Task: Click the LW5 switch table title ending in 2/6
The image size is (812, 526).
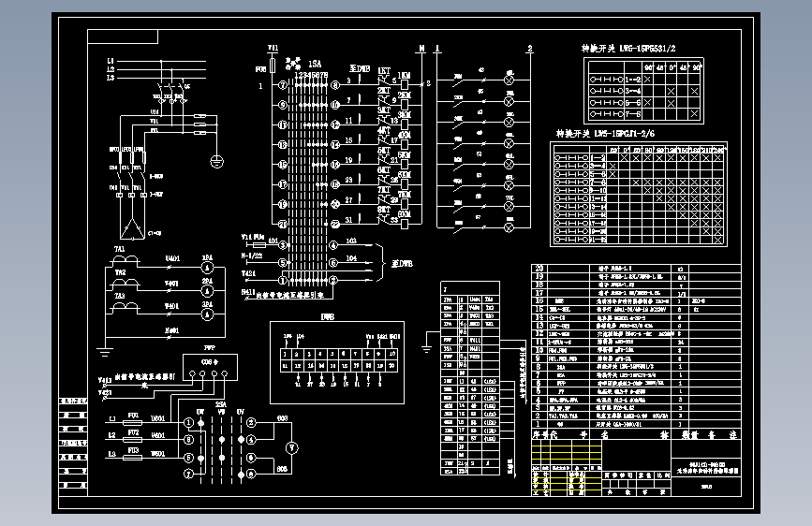Action: click(605, 134)
